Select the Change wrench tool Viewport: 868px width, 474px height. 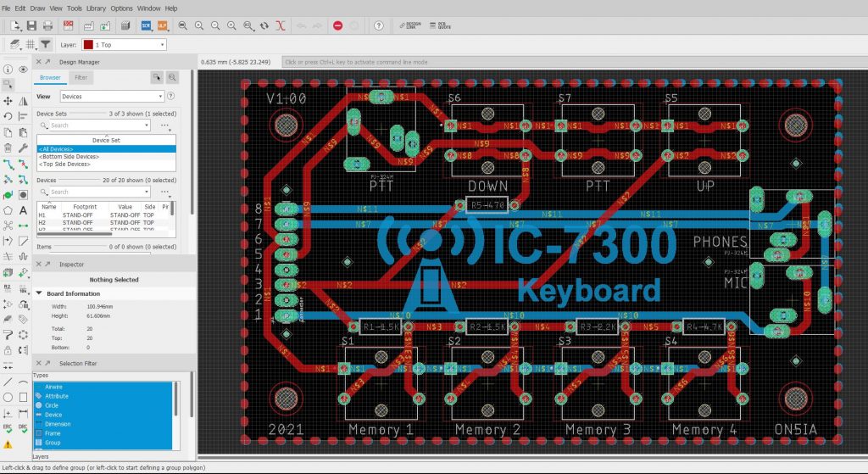tap(23, 148)
